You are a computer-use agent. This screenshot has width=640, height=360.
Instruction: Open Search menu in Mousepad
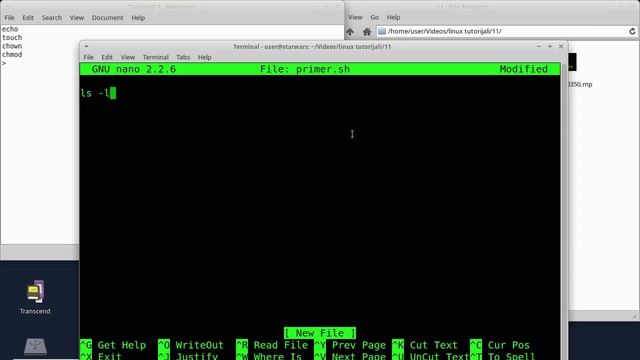pos(51,18)
